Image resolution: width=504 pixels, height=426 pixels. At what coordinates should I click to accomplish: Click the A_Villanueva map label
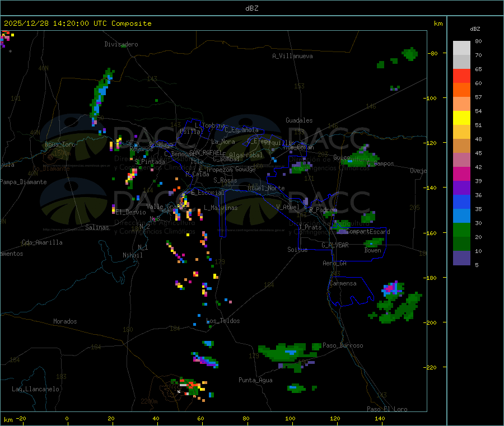[292, 56]
